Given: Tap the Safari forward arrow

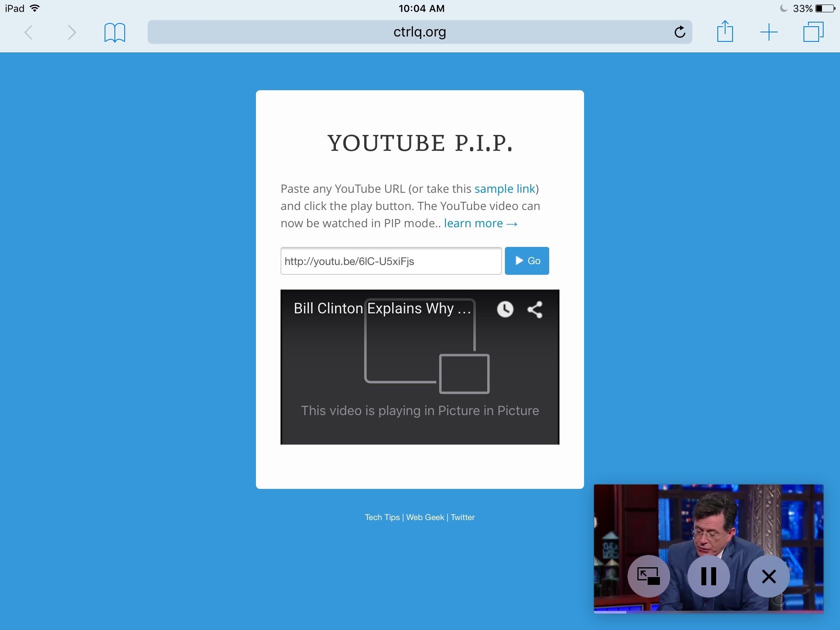Looking at the screenshot, I should point(72,32).
